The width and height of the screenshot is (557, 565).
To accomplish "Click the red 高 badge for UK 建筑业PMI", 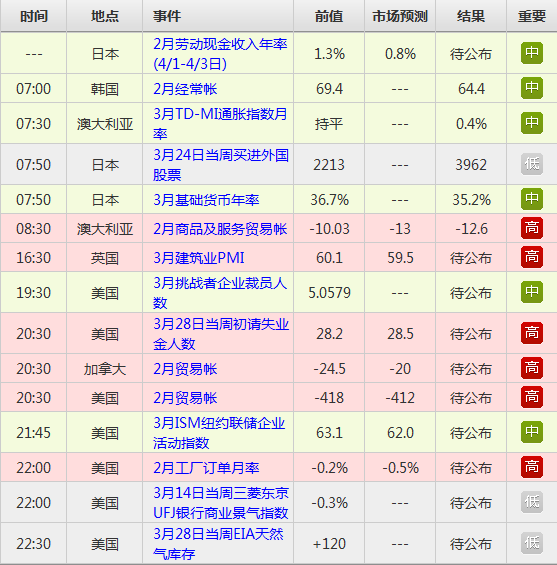I will [x=531, y=257].
